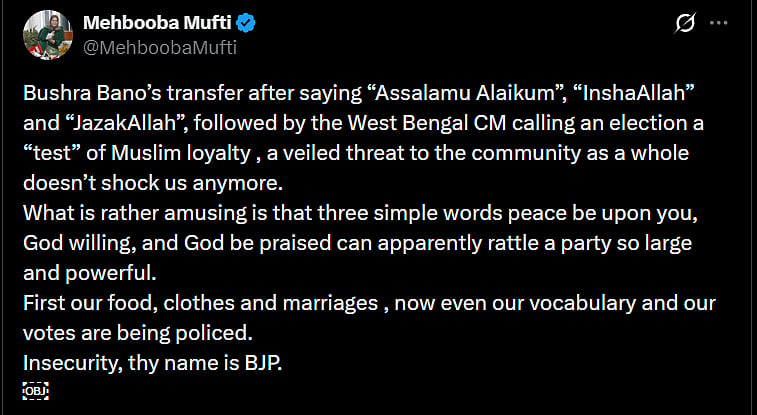Click the phrase "God willing"

click(x=79, y=243)
